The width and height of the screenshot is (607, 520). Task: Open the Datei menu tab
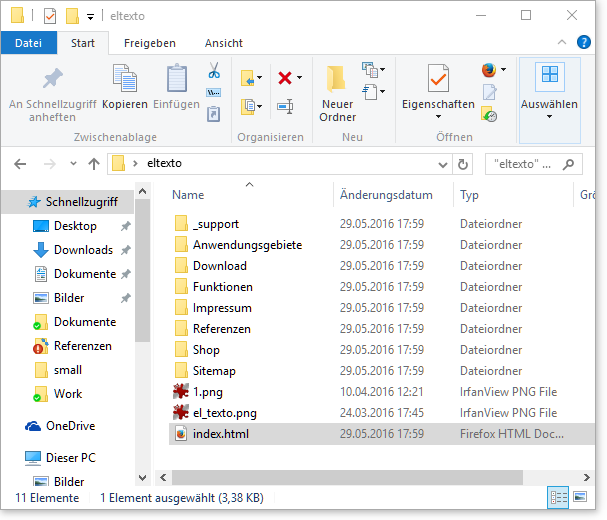pyautogui.click(x=29, y=43)
